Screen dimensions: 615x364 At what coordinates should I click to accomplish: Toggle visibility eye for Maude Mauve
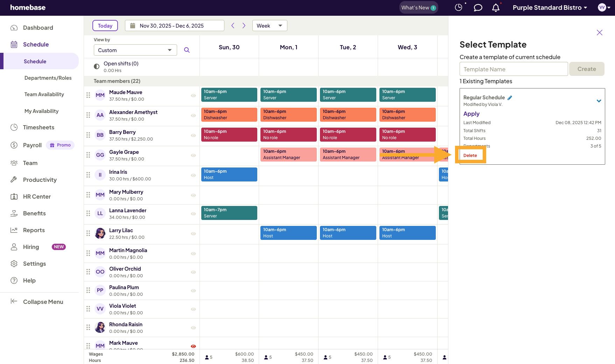(x=193, y=95)
